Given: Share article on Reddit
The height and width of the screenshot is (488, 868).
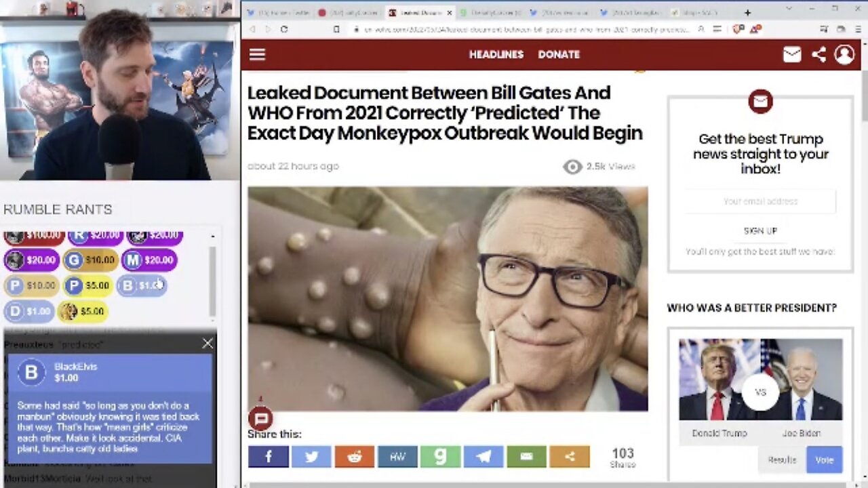Looking at the screenshot, I should 355,457.
